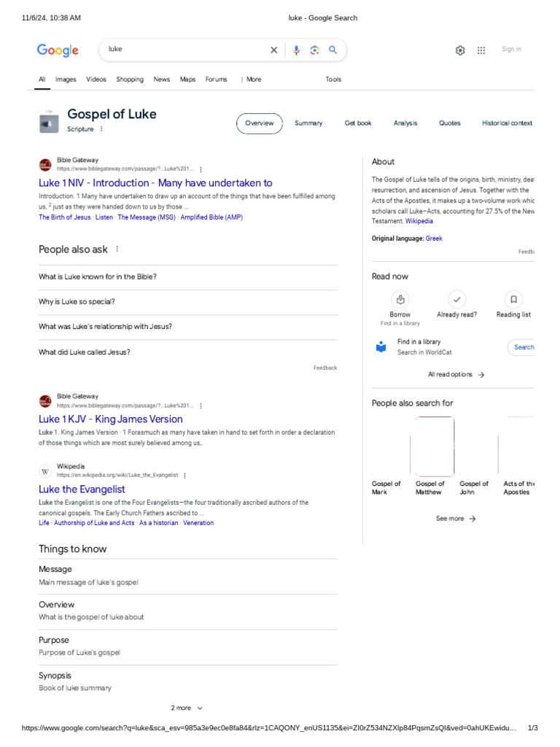Viewport: 560px width, 747px height.
Task: Click into the search field containing 'luke'
Action: tap(186, 50)
